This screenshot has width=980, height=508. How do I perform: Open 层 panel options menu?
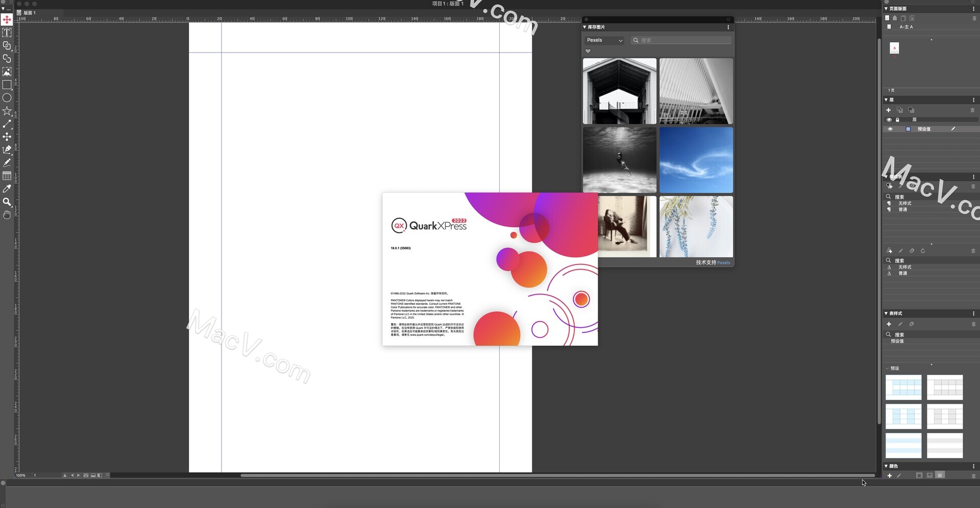974,100
